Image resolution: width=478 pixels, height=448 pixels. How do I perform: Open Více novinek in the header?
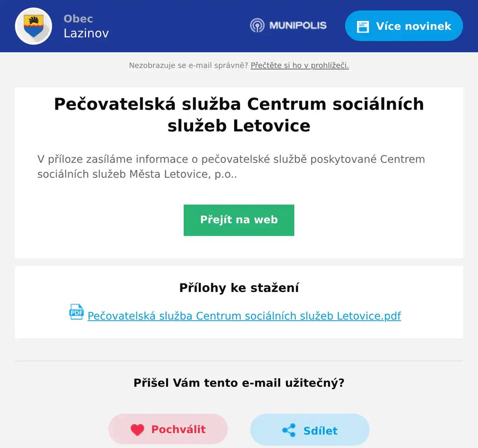click(404, 26)
